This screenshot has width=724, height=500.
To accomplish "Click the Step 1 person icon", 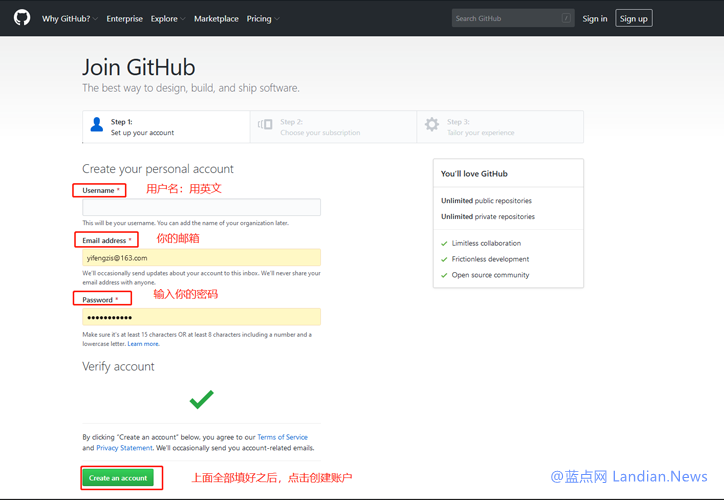I will (x=97, y=124).
